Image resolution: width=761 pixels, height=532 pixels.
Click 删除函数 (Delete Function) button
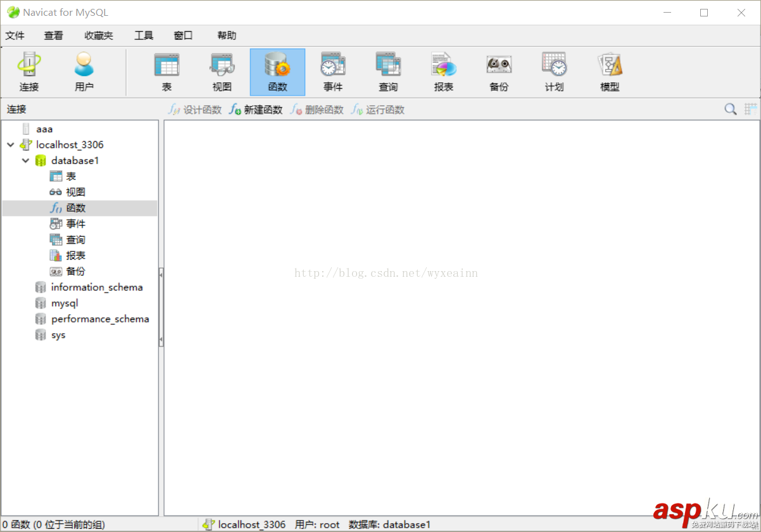317,110
